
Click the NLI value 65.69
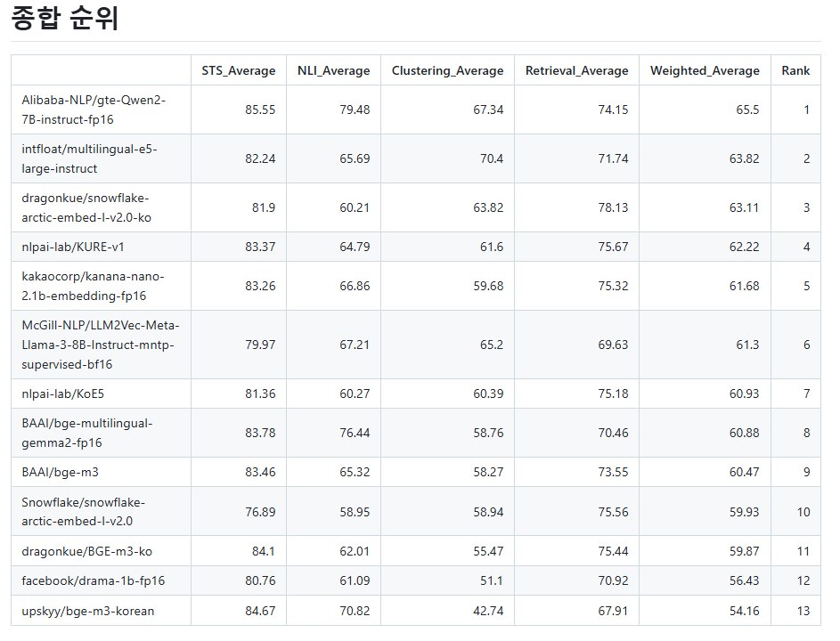tap(355, 158)
